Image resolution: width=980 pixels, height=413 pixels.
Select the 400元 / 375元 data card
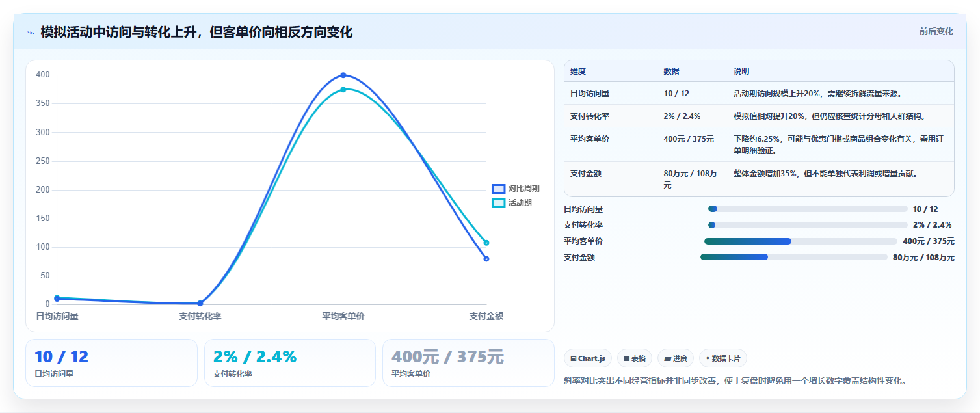point(468,363)
